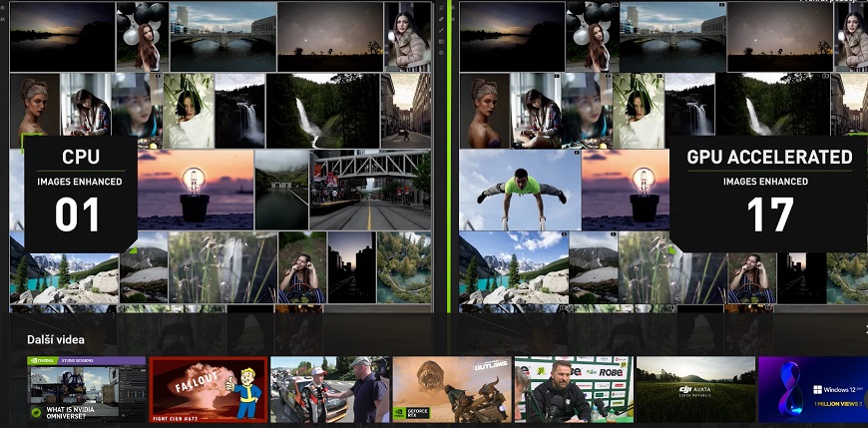Select the mountain lake photo in the GPU panel
Image resolution: width=868 pixels, height=428 pixels.
[x=514, y=267]
